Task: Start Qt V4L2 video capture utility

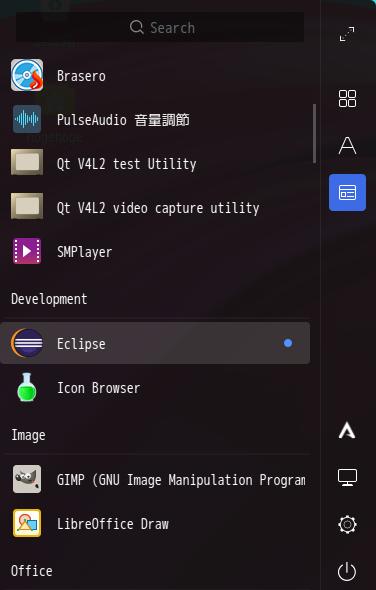Action: click(x=155, y=207)
